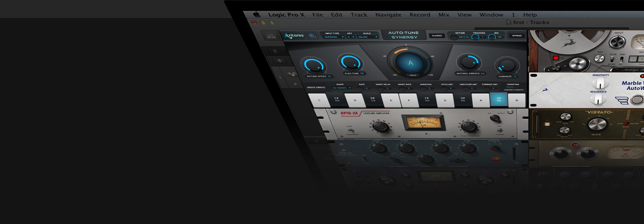Click the plus add-track icon
Screen dimensions: 644x224
279,61
